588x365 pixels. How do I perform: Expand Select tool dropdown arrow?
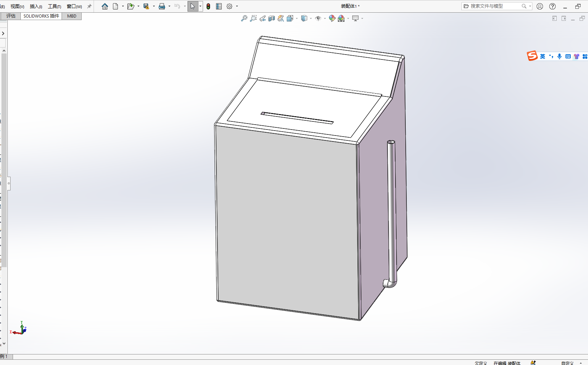[201, 6]
